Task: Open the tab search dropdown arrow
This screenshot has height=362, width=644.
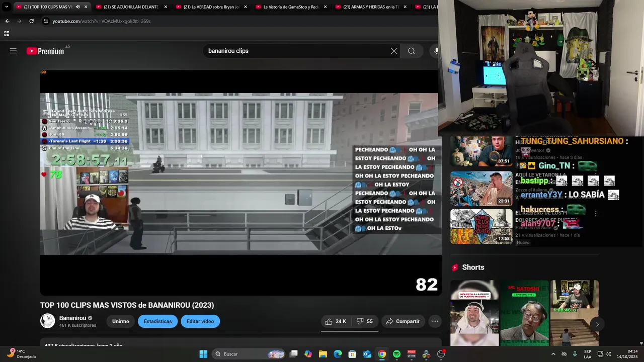Action: 7,7
